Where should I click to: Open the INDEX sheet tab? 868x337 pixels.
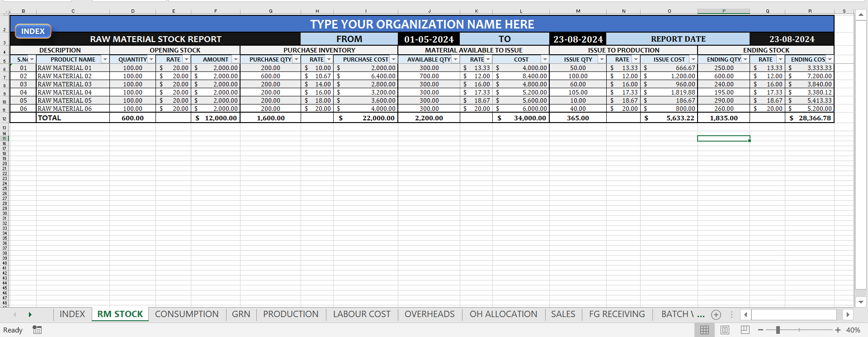[x=72, y=314]
